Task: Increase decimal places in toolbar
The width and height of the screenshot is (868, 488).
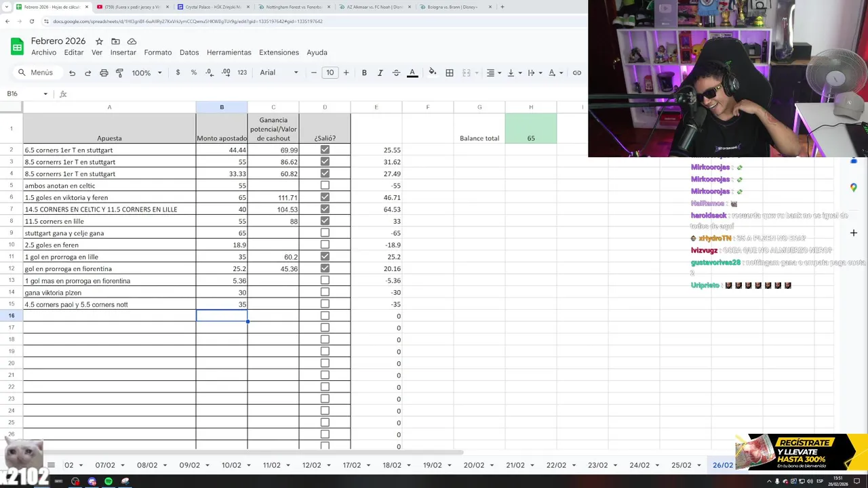Action: (226, 73)
